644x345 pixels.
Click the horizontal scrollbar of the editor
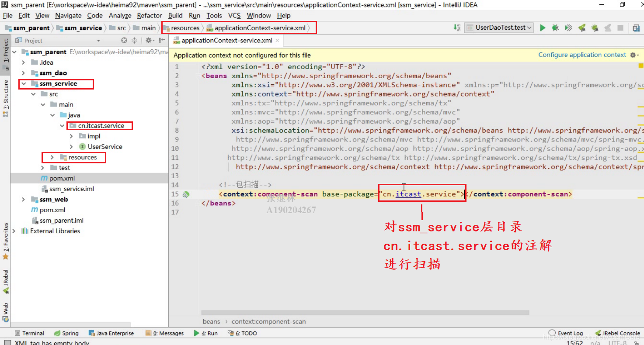(x=365, y=313)
